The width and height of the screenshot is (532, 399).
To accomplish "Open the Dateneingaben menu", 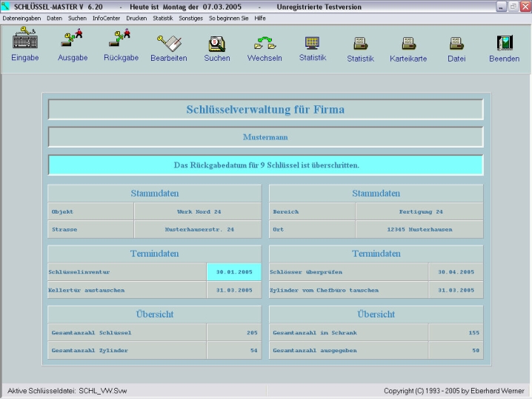I will point(21,17).
